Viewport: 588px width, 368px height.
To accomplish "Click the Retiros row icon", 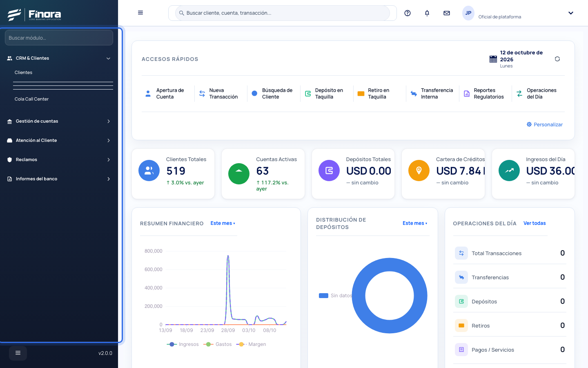I will pyautogui.click(x=461, y=325).
